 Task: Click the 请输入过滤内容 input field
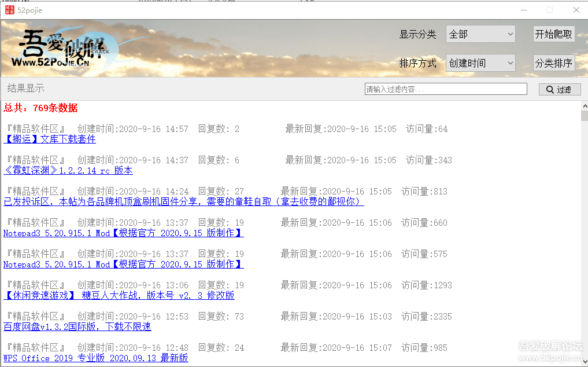click(445, 89)
